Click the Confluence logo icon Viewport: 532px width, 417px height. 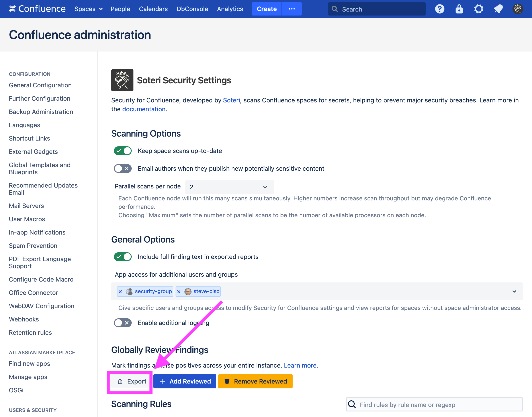point(12,9)
